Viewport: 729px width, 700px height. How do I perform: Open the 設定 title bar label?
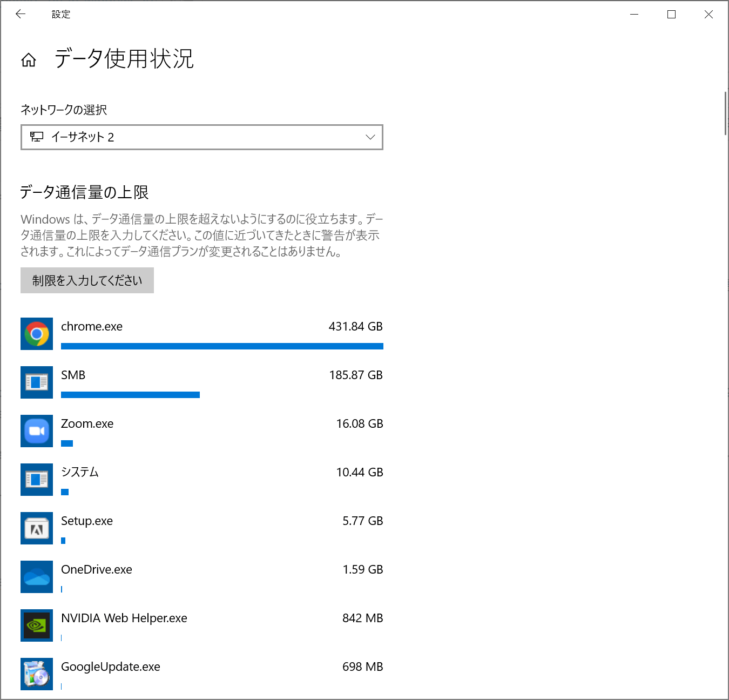click(61, 14)
